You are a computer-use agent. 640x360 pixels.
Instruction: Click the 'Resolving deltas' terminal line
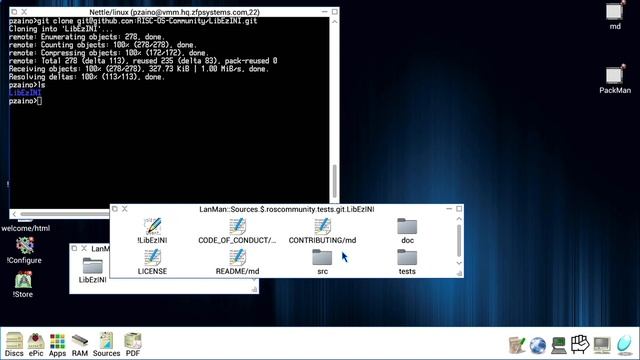pos(87,77)
